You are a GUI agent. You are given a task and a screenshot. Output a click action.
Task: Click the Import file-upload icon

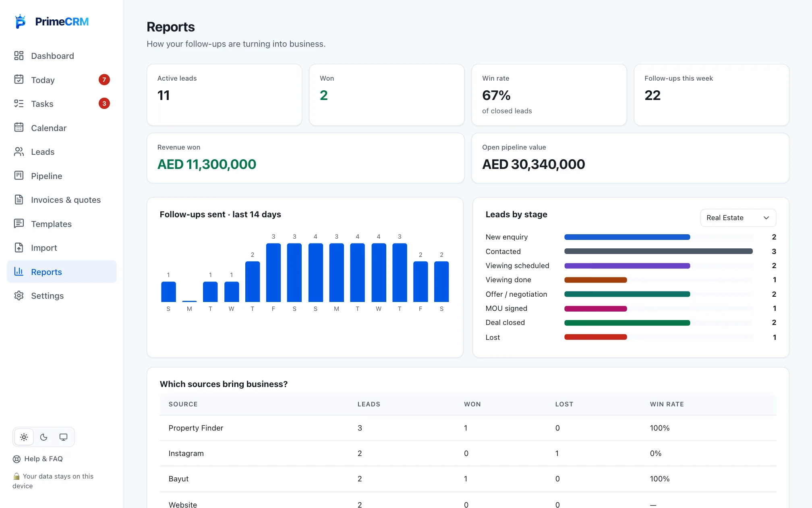19,248
